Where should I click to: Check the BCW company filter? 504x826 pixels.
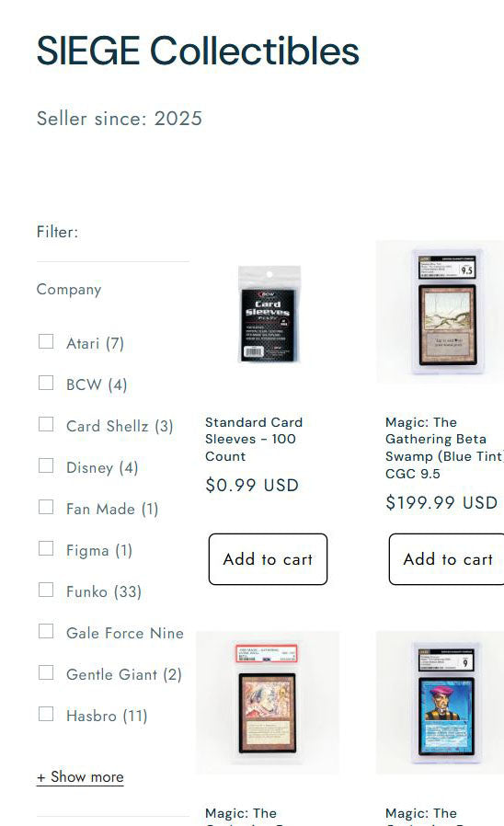pyautogui.click(x=46, y=383)
